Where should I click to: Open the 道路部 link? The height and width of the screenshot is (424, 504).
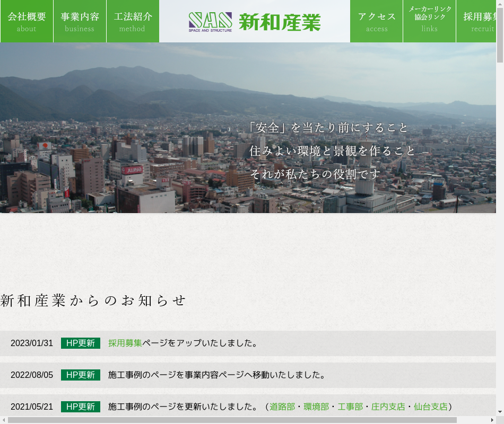[282, 407]
